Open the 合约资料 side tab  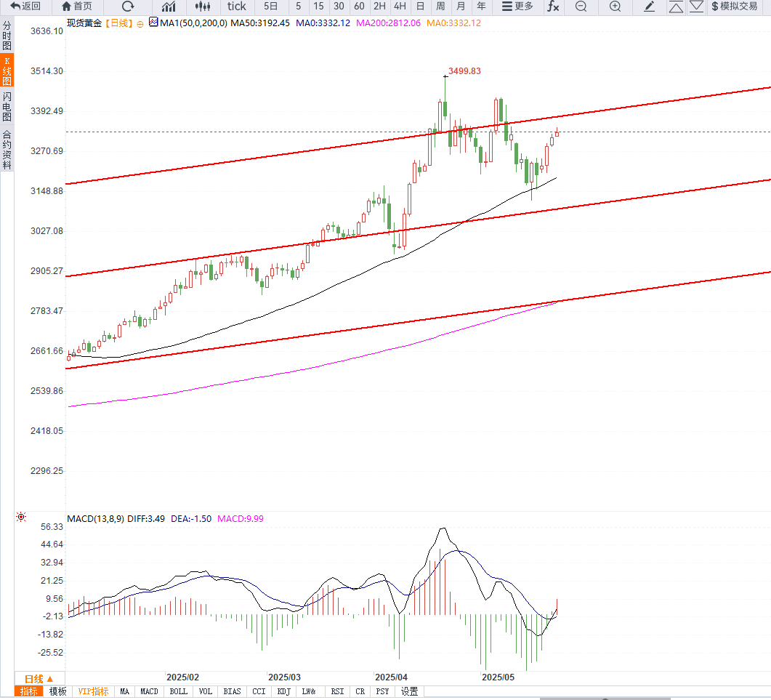(7, 150)
